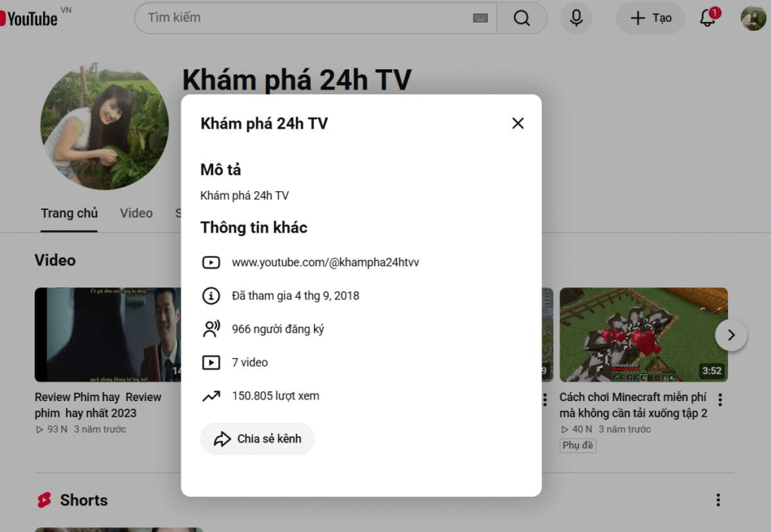Switch to the Video tab
The image size is (771, 532).
tap(136, 213)
